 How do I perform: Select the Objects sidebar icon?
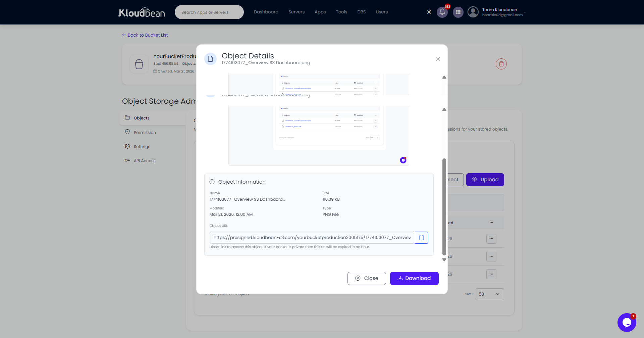127,118
